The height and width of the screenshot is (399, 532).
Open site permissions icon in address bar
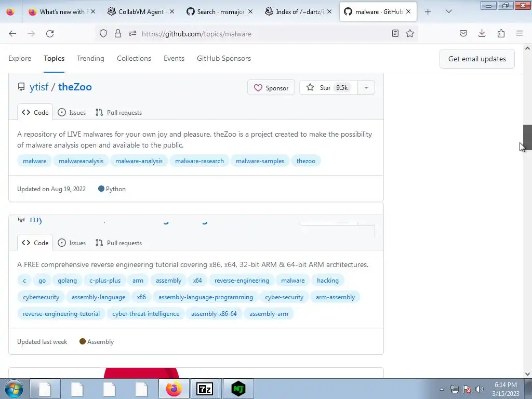click(x=132, y=34)
